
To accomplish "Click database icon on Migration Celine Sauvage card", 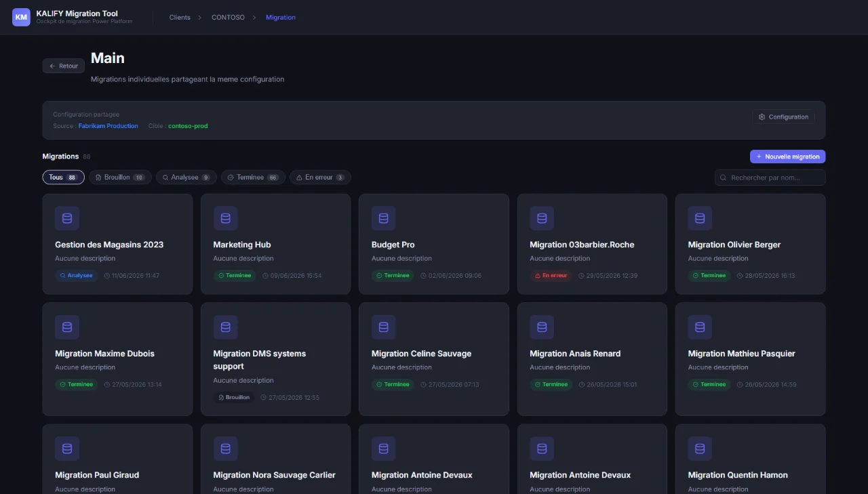I will click(383, 327).
